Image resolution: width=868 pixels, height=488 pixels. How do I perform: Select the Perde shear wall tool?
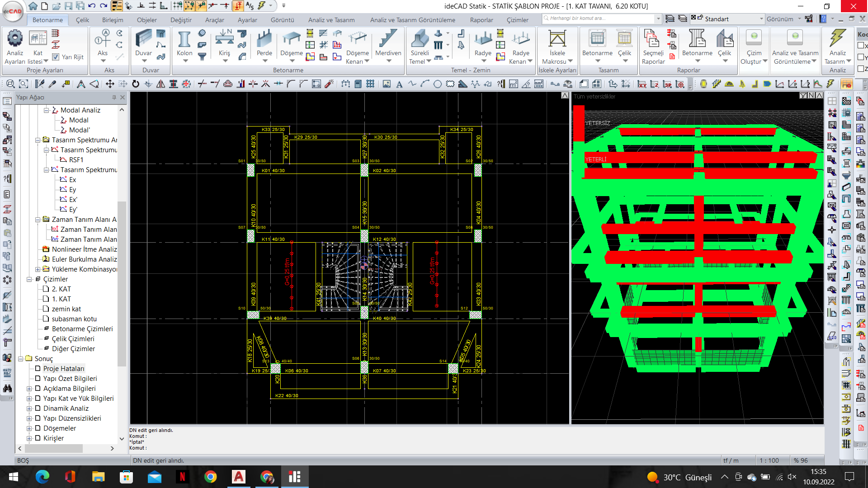264,40
